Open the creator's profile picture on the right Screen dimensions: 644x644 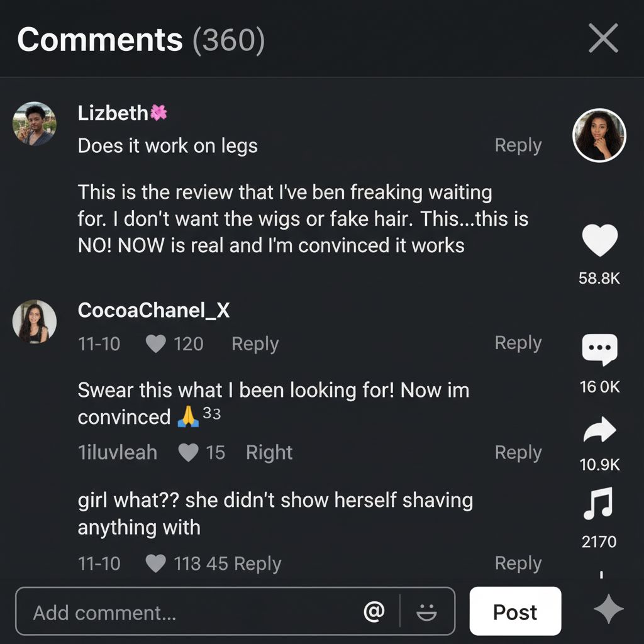[599, 135]
